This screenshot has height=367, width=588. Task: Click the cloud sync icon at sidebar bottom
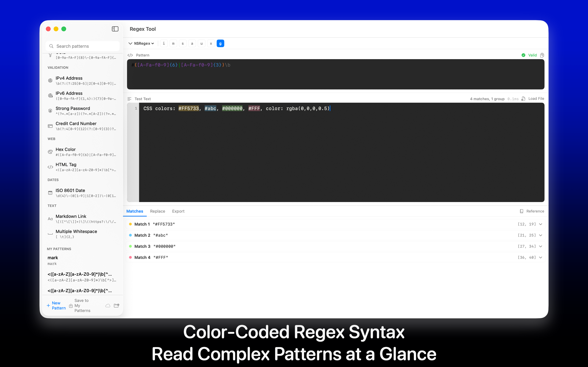point(108,306)
